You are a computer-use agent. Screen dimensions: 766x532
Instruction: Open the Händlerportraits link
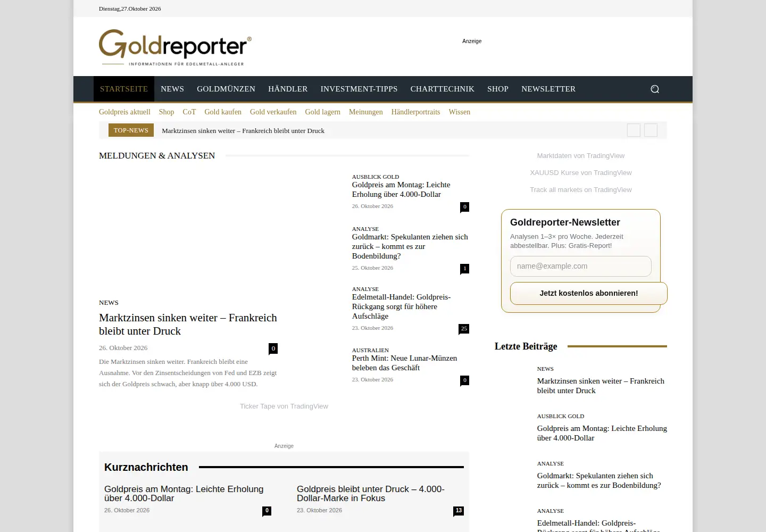pyautogui.click(x=416, y=112)
